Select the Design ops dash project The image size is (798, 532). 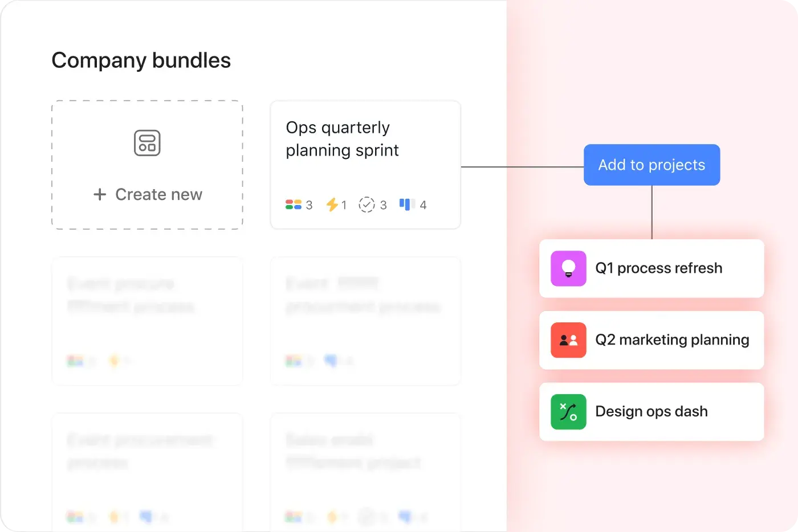pos(652,412)
